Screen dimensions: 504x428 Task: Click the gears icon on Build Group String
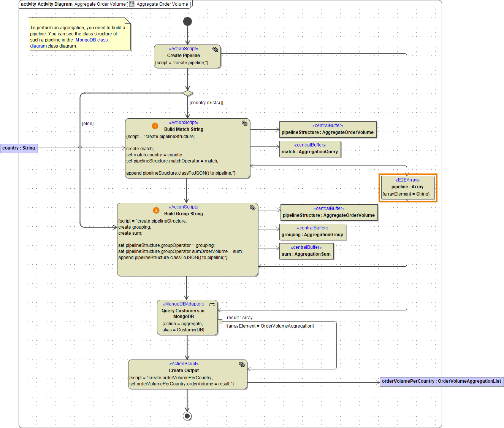(252, 208)
